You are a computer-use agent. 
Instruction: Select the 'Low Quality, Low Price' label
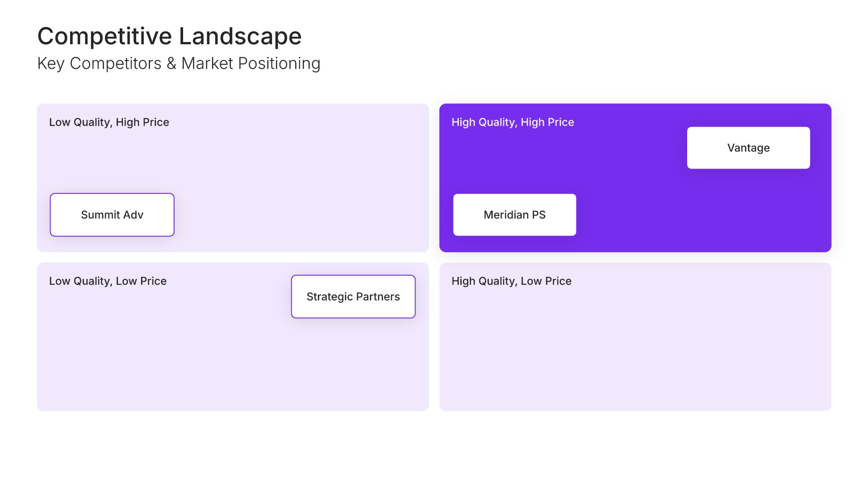(x=108, y=281)
